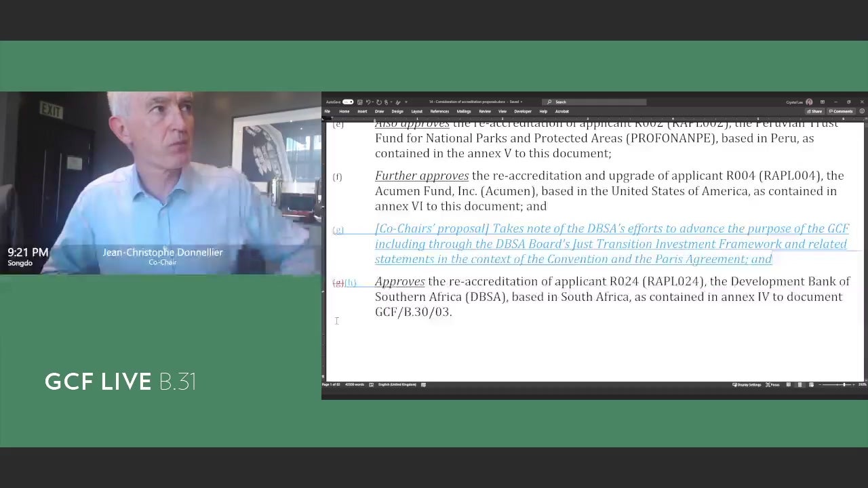Screen dimensions: 868x488
Task: Switch to the Layout tab
Action: (416, 111)
